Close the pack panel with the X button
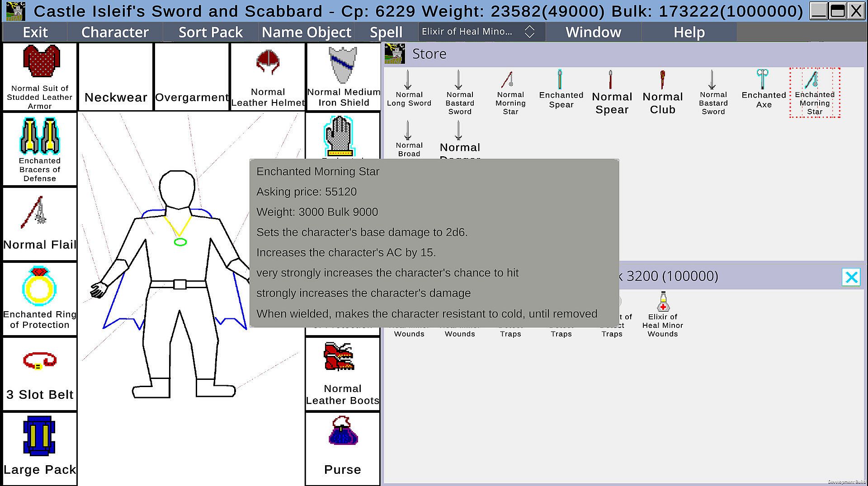The height and width of the screenshot is (486, 868). tap(851, 277)
